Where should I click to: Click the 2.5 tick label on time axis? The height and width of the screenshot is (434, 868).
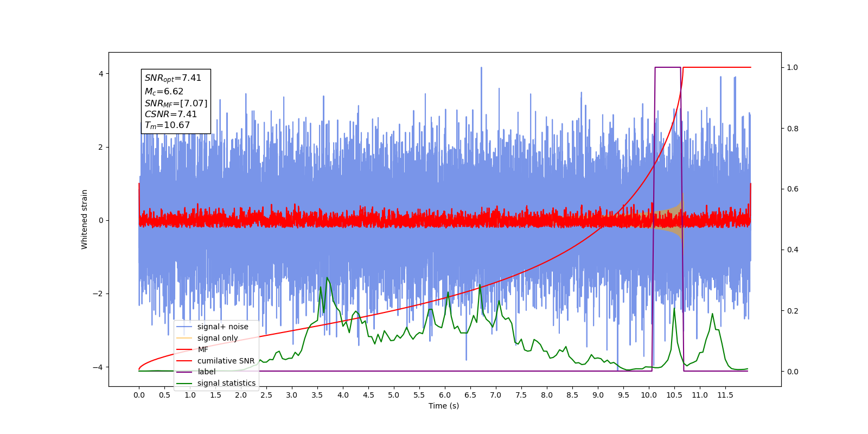[266, 395]
